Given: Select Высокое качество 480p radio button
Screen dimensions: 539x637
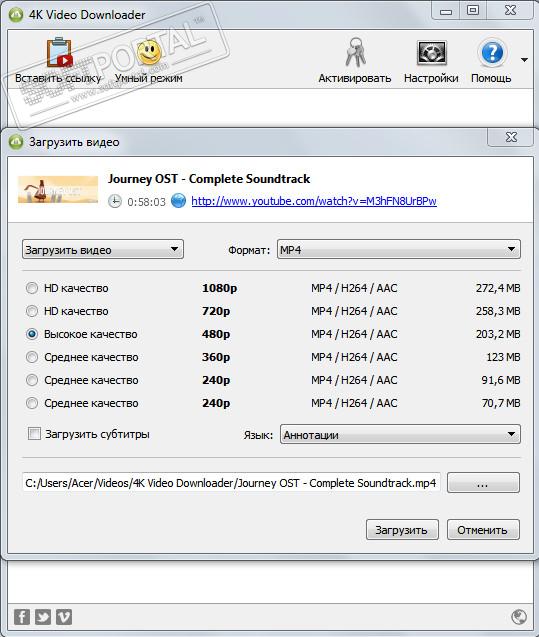Looking at the screenshot, I should pyautogui.click(x=32, y=334).
